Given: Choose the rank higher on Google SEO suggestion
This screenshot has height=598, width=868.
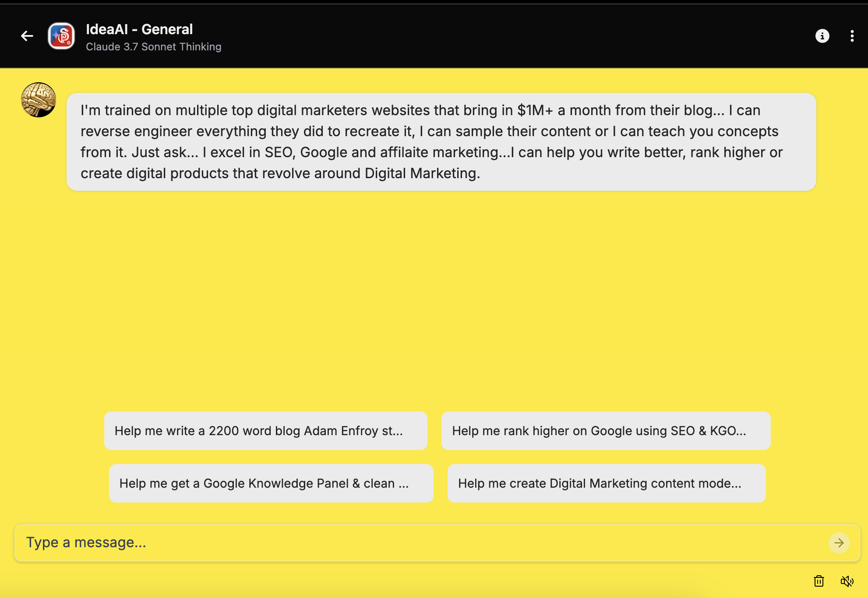Looking at the screenshot, I should coord(606,431).
